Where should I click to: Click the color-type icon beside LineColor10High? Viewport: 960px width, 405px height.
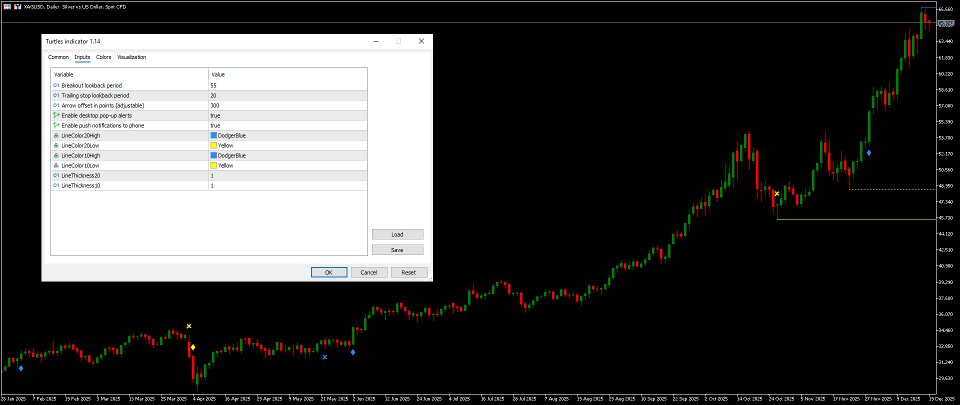56,155
